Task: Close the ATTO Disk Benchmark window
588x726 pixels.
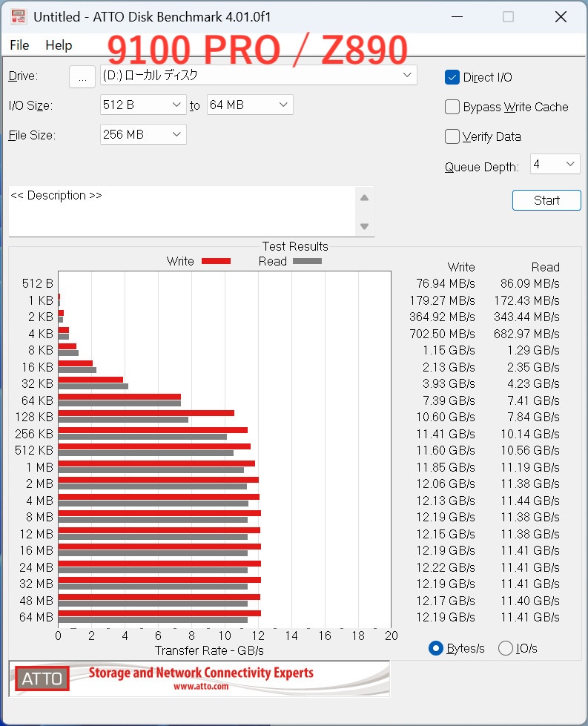Action: point(561,16)
